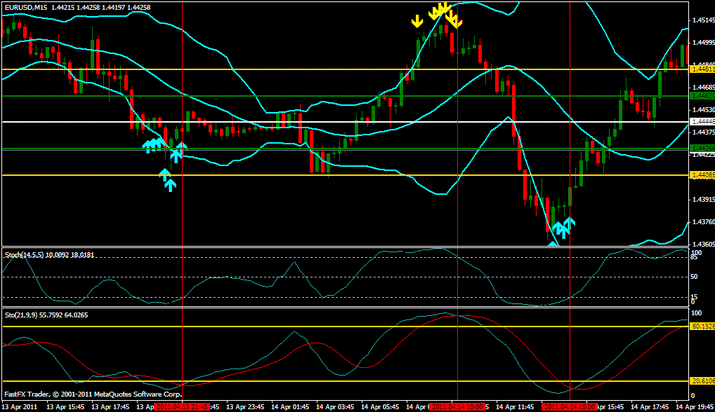Click the yellow 80.1526 level tag
The width and height of the screenshot is (715, 412).
tap(701, 326)
